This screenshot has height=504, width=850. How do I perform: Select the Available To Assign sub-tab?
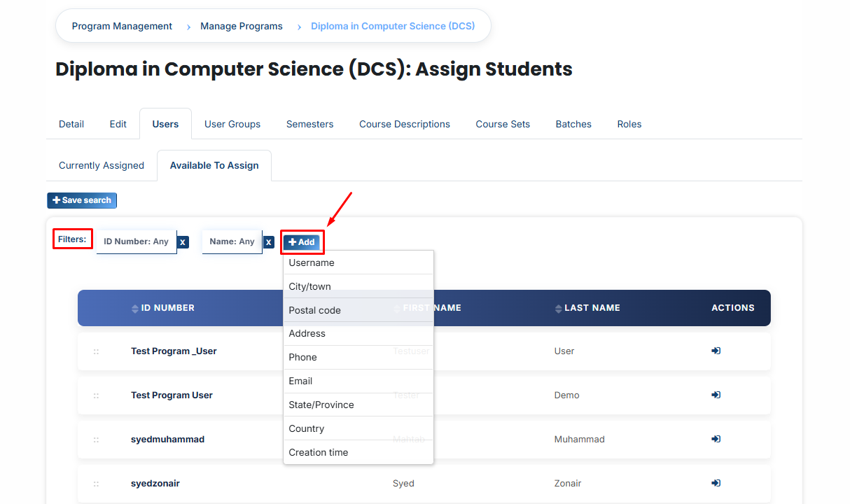click(214, 166)
